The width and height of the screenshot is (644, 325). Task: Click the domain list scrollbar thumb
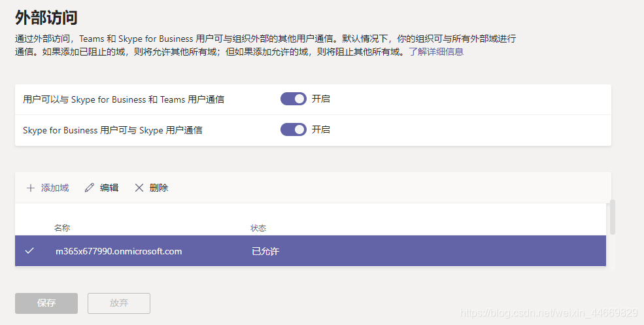tap(613, 217)
